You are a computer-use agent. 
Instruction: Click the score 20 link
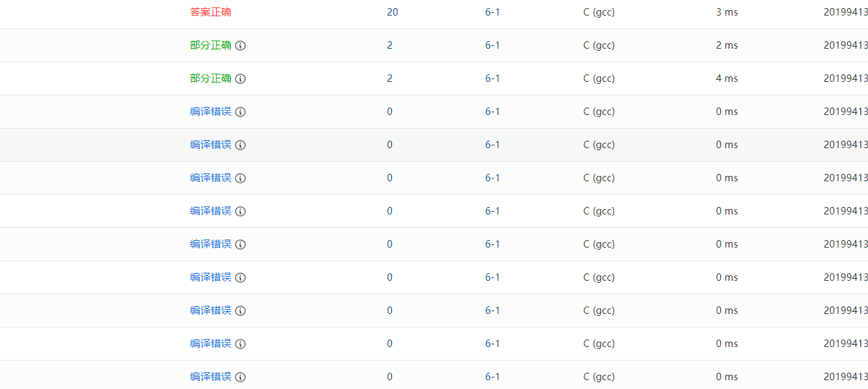393,12
